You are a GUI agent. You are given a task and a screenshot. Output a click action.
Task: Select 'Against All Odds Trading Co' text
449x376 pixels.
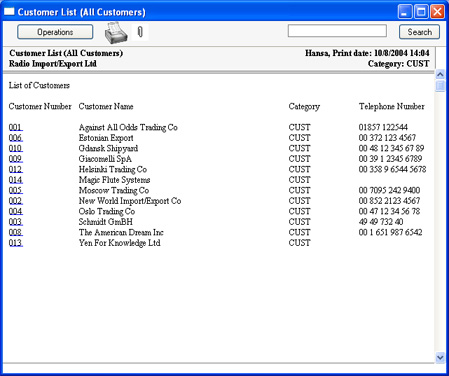[x=128, y=127]
